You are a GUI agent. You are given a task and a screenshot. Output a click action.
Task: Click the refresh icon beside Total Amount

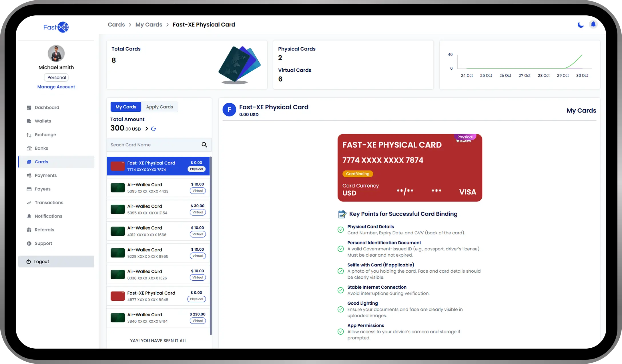pyautogui.click(x=153, y=129)
